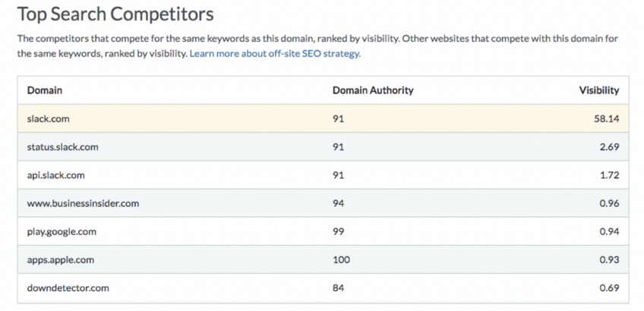Select the status.slack.com domain
Viewport: 644px width, 311px height.
[x=63, y=147]
